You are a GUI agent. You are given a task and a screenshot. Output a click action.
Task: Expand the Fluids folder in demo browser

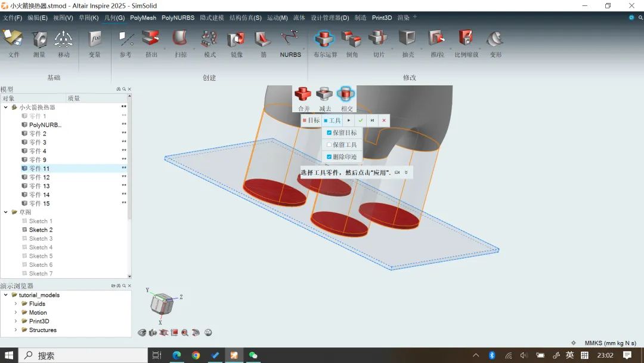[x=16, y=304]
